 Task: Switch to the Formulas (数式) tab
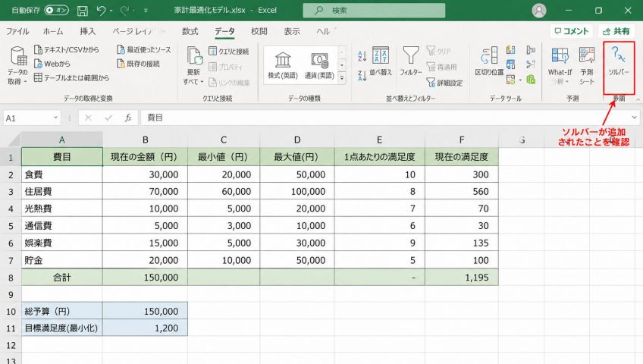point(190,31)
